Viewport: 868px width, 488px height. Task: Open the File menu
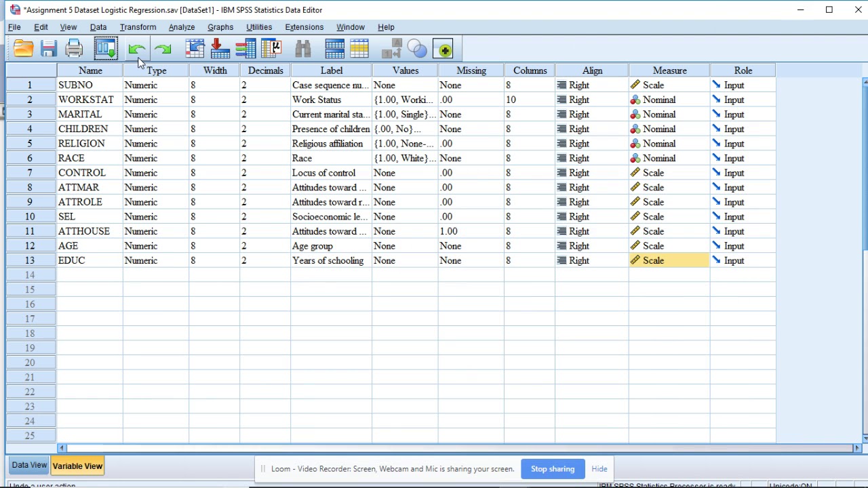pos(14,27)
